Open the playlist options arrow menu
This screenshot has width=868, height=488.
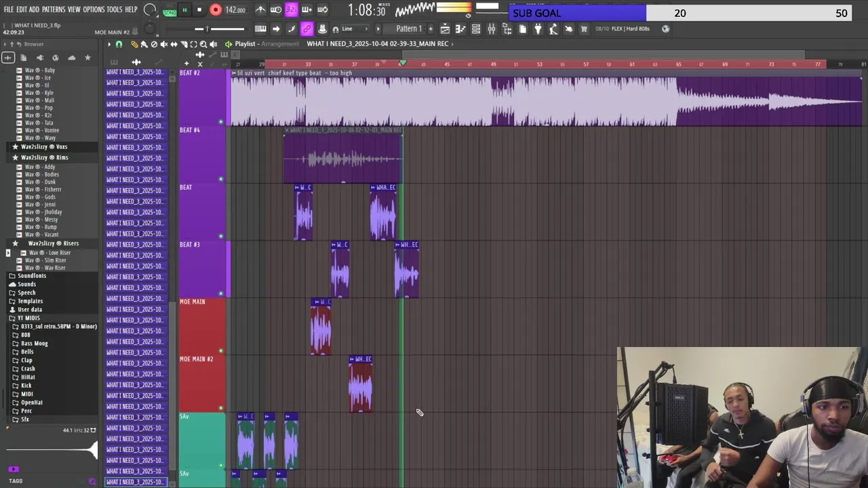click(109, 44)
